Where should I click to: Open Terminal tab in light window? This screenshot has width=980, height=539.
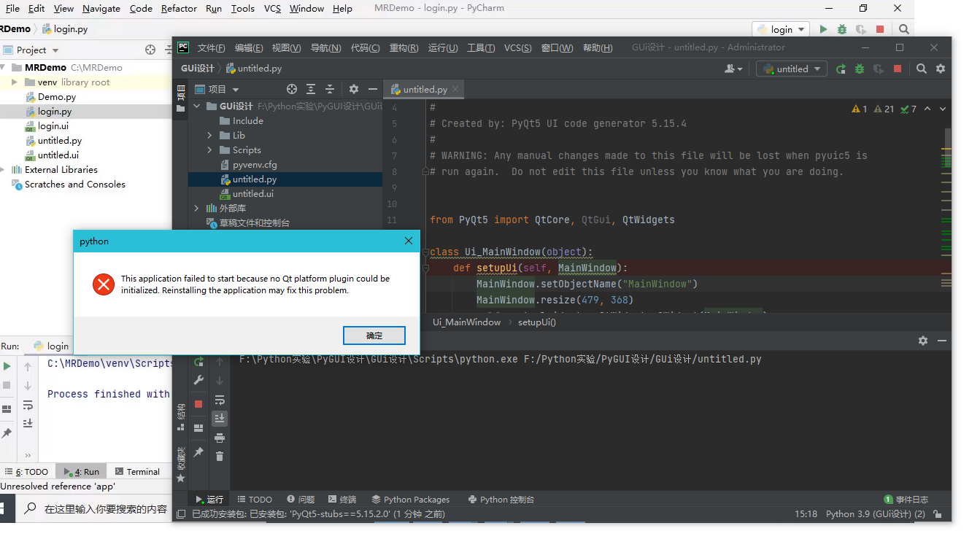coord(137,472)
